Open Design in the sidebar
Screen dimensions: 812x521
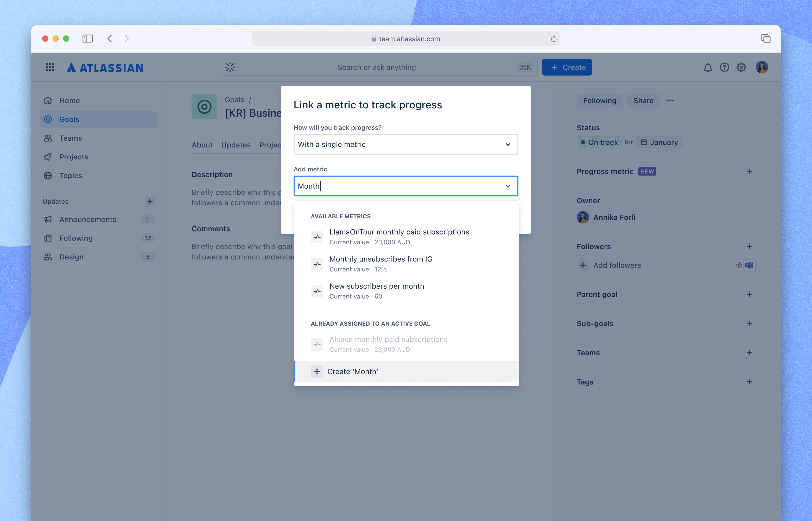point(99,257)
